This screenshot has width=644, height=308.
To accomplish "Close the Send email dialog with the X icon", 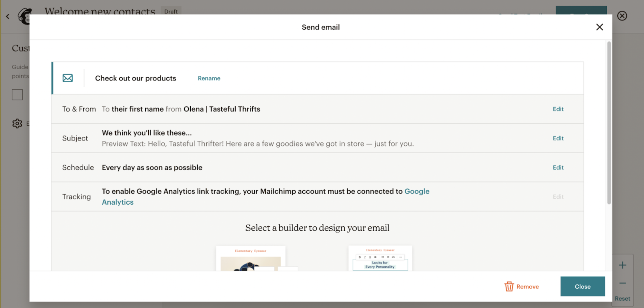I will click(x=599, y=27).
